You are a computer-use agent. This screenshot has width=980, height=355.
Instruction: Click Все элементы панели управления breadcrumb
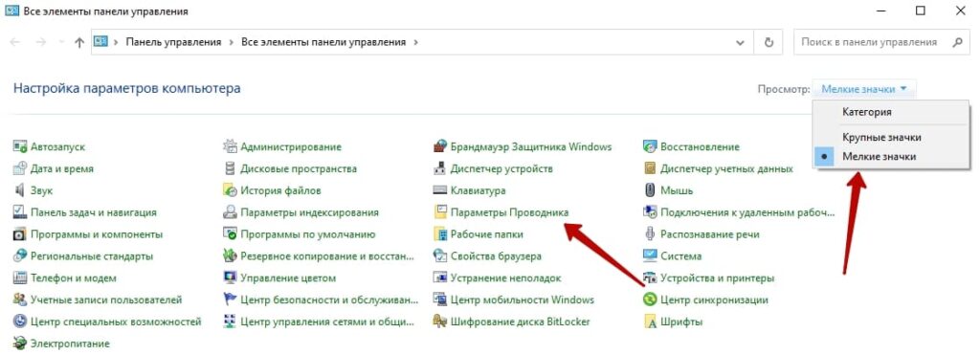click(323, 42)
